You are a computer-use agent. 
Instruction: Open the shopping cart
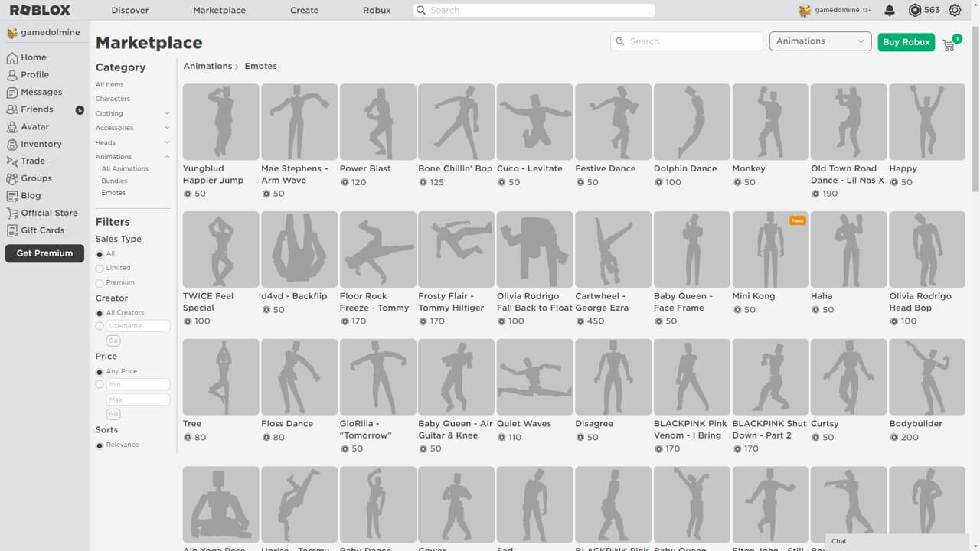tap(949, 44)
